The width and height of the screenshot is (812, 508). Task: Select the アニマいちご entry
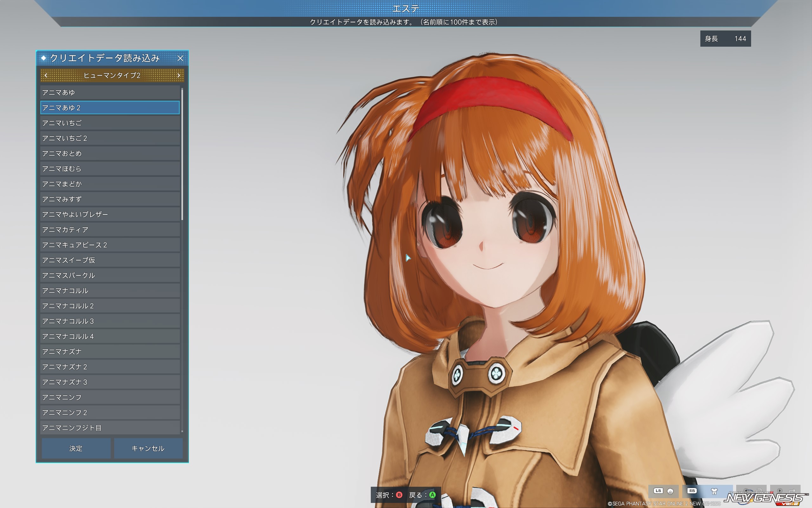point(110,123)
